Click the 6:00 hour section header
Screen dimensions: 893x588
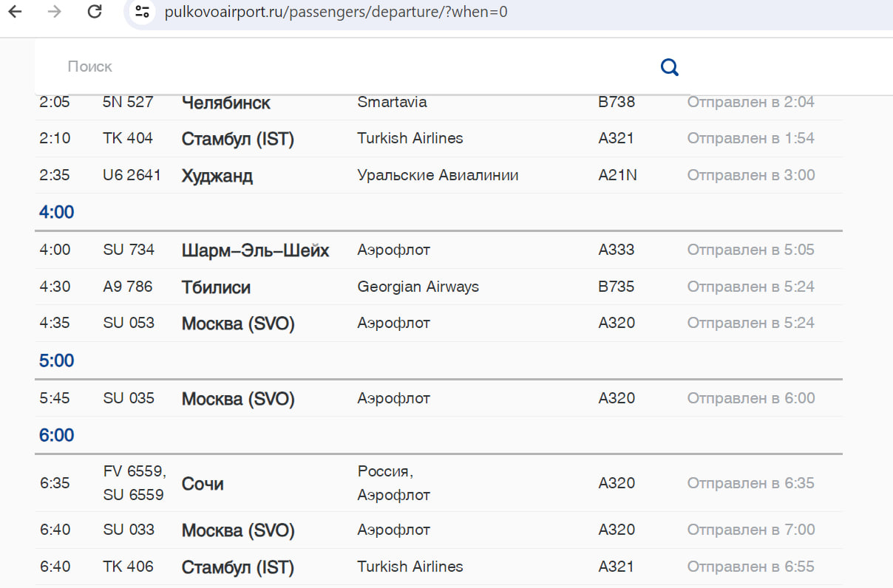coord(57,435)
